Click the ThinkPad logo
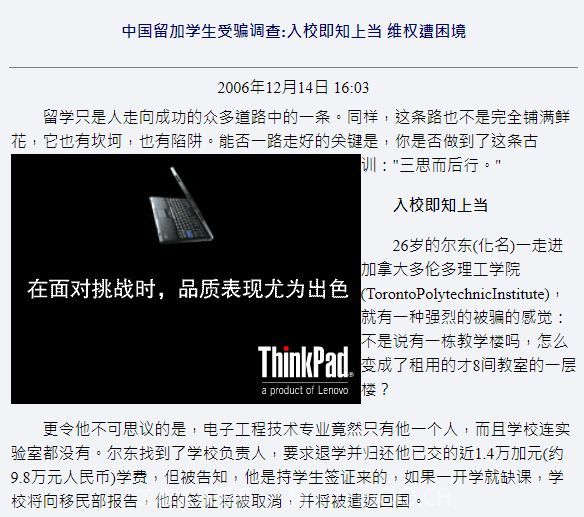The width and height of the screenshot is (584, 517). coord(305,362)
